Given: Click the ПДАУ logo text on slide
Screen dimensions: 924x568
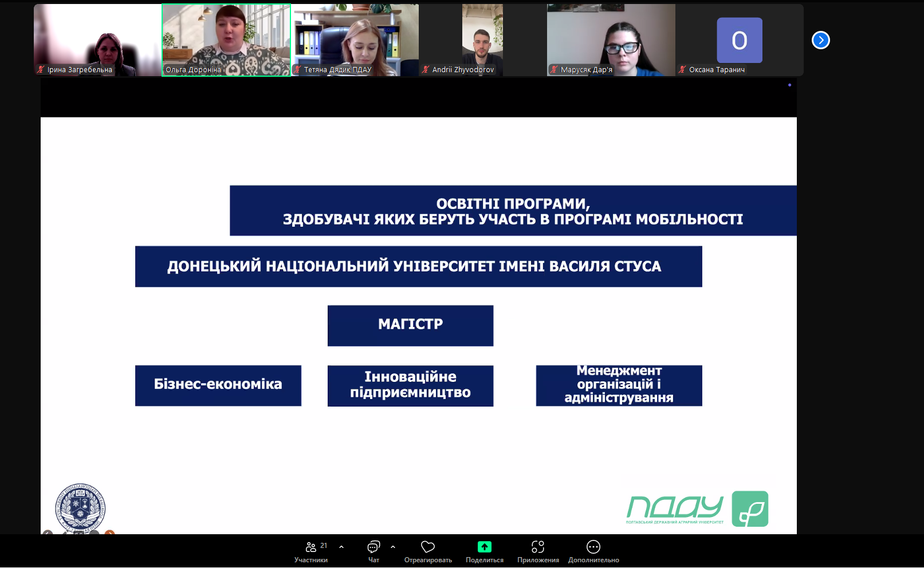Looking at the screenshot, I should point(675,510).
